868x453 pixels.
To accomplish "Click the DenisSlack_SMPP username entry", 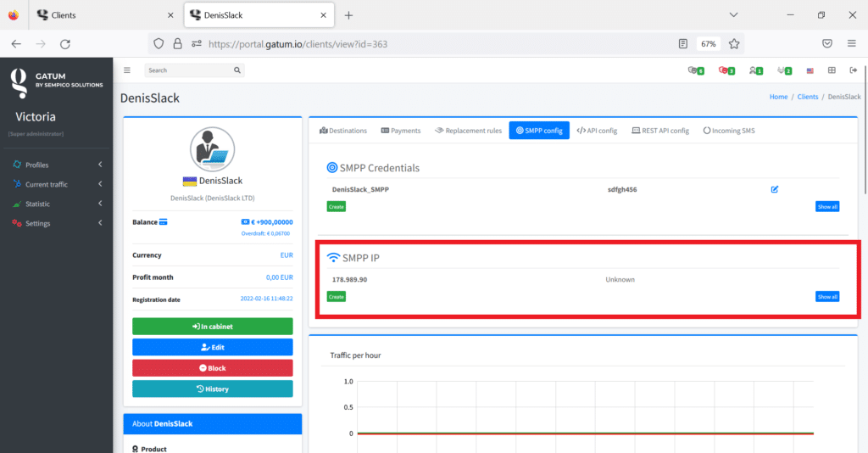I will click(360, 189).
